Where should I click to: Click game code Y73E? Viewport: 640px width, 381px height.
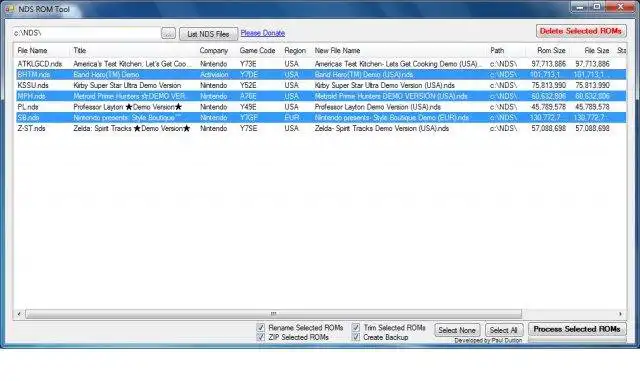(248, 64)
